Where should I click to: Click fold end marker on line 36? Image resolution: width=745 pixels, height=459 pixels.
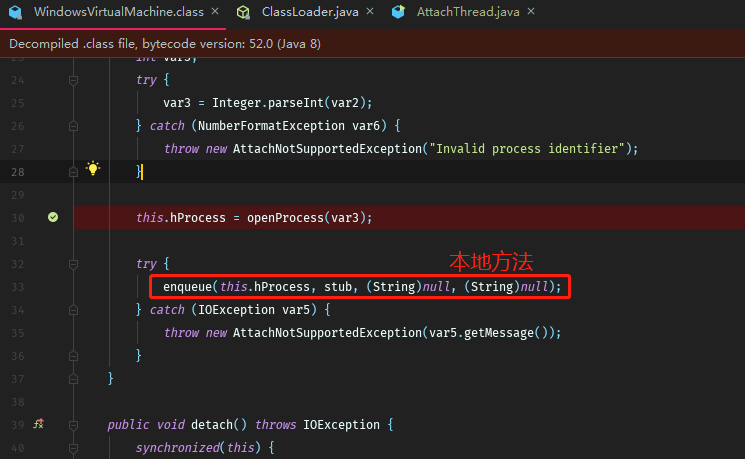pos(73,356)
